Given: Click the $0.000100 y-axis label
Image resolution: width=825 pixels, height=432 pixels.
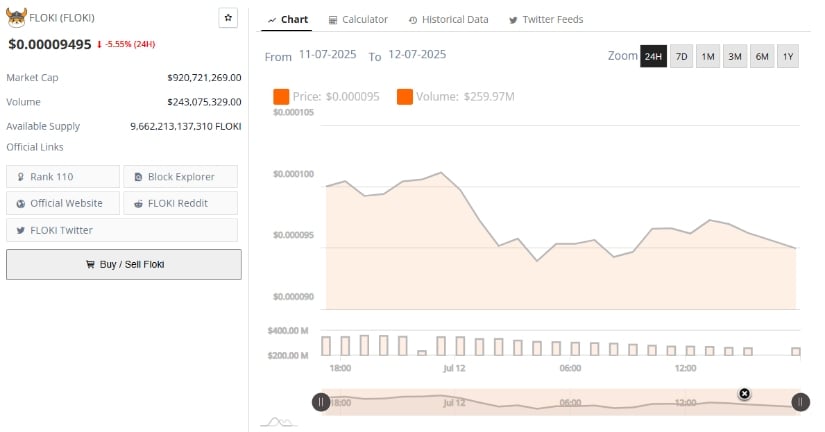Looking at the screenshot, I should coord(293,174).
